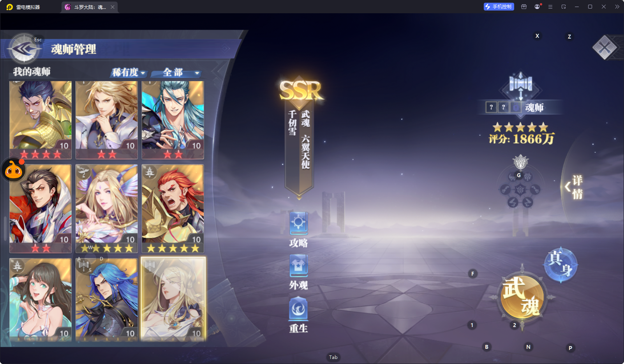Open the 全部 filter dropdown

tap(176, 72)
